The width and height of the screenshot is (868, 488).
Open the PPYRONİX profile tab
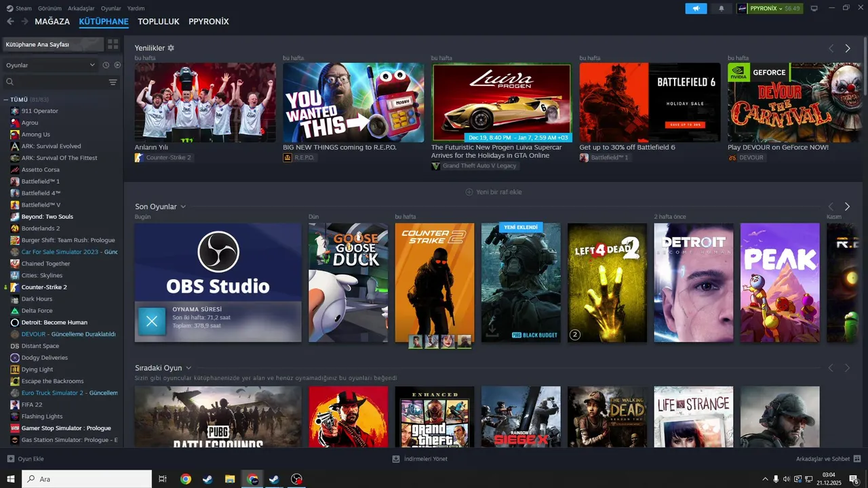click(209, 22)
